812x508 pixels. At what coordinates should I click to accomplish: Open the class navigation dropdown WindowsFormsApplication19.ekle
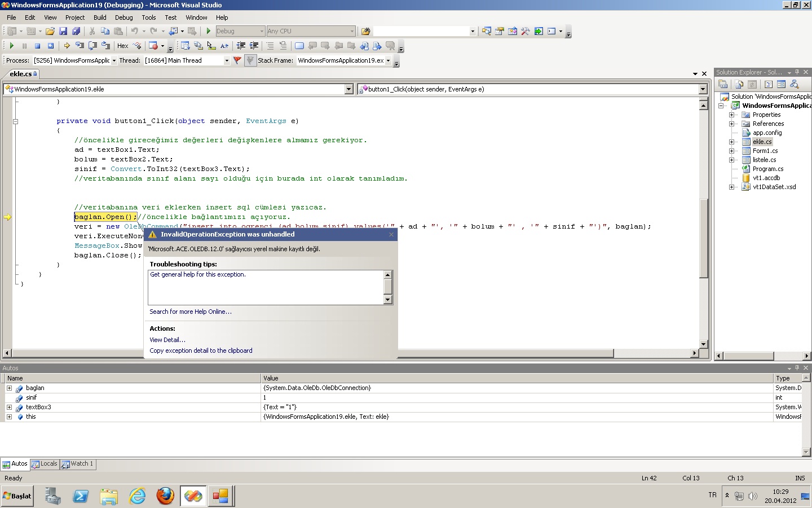(x=348, y=89)
